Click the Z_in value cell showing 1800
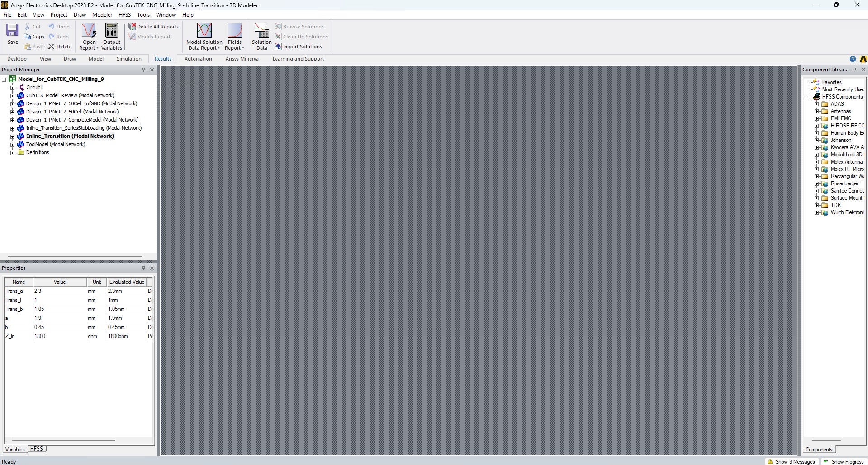The image size is (868, 465). tap(60, 336)
